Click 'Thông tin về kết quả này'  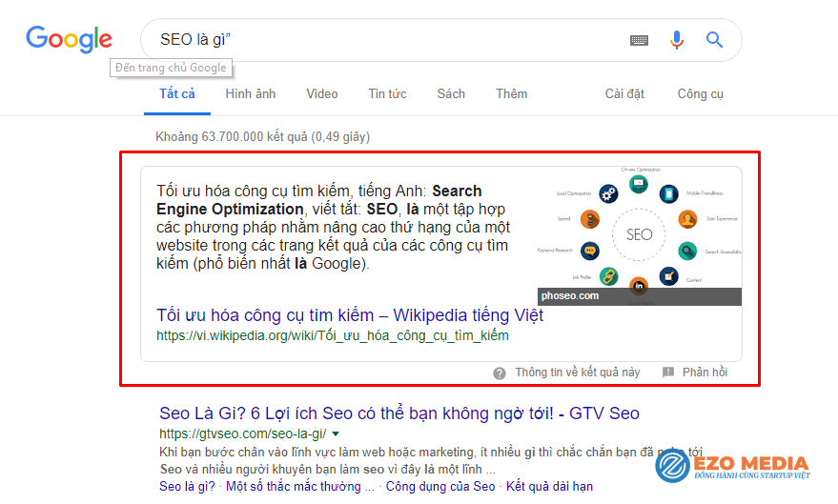tap(577, 373)
